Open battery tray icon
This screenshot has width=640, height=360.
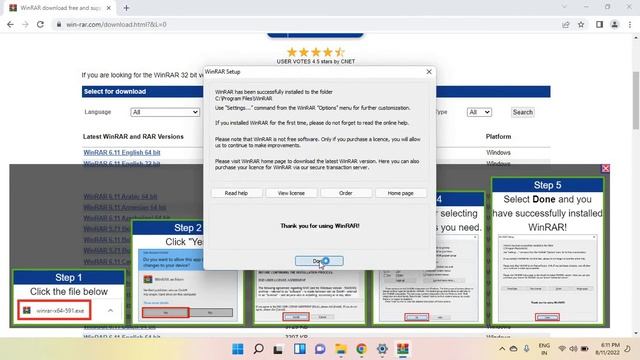tap(585, 349)
